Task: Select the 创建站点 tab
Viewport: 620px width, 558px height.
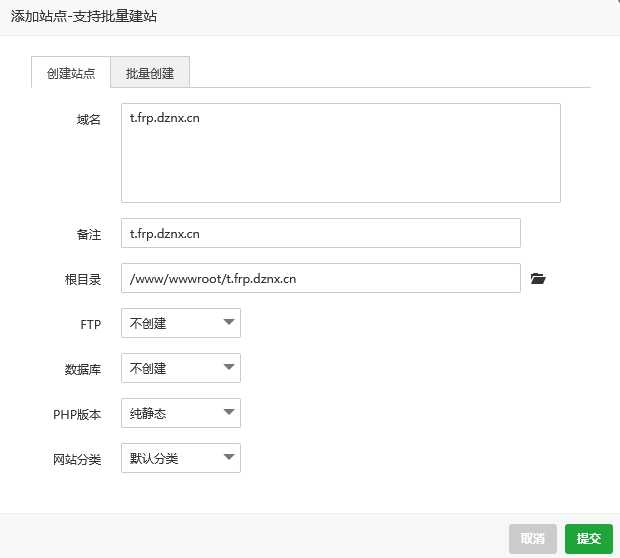Action: [71, 74]
